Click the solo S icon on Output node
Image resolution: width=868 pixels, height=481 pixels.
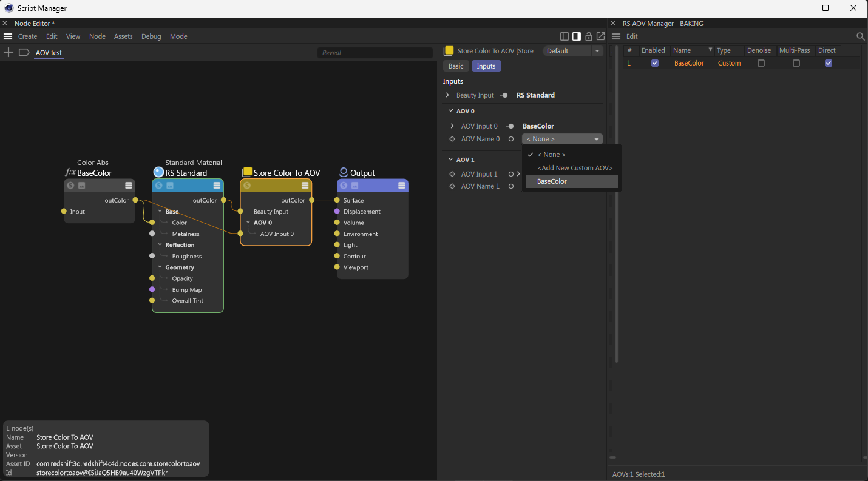point(344,186)
